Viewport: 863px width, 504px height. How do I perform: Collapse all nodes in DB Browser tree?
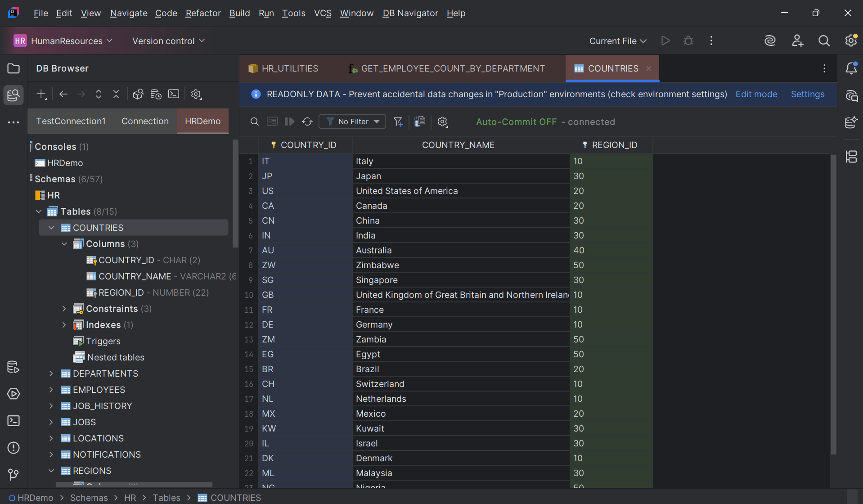(116, 94)
